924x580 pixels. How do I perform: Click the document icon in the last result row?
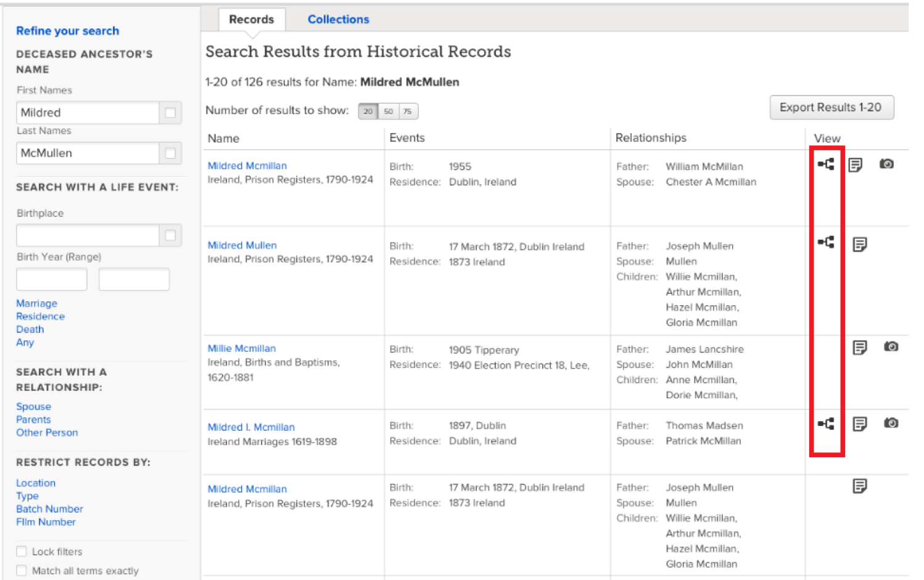point(860,486)
